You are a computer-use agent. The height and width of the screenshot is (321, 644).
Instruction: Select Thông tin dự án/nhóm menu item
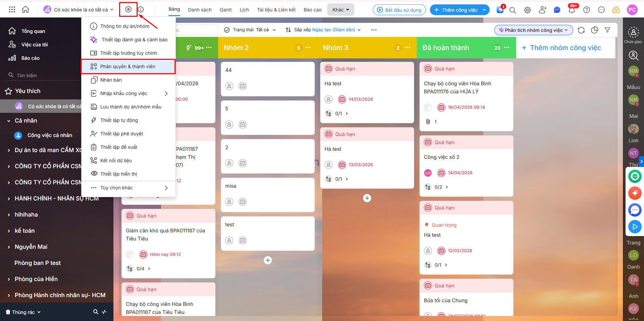(129, 26)
